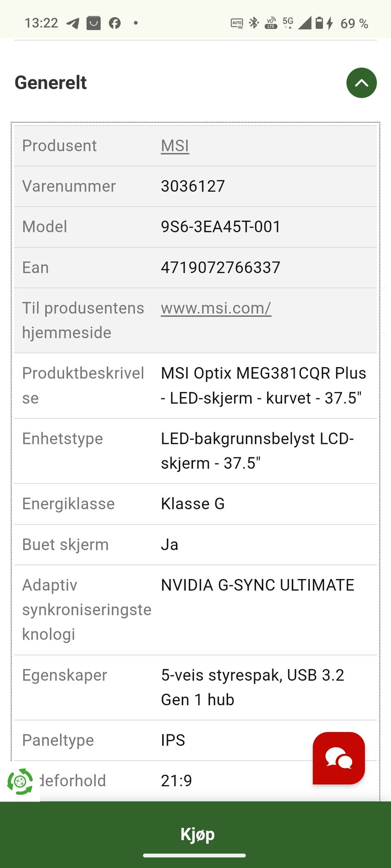The image size is (391, 868).
Task: Select the Ean code 4719072766337
Action: click(220, 268)
